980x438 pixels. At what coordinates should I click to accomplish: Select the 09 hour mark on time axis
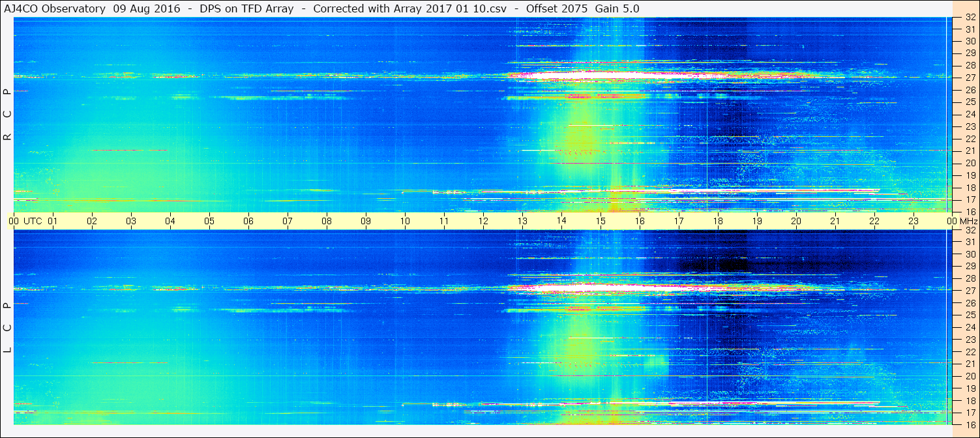coord(366,221)
